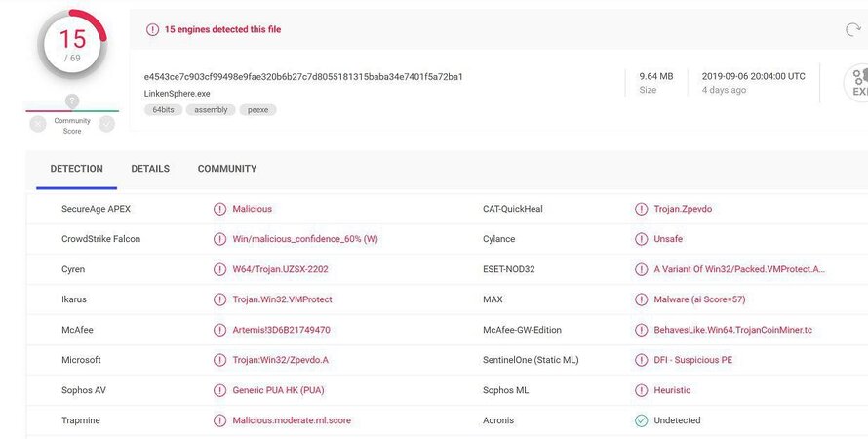Switch to the DETAILS tab
The width and height of the screenshot is (868, 439).
point(150,169)
